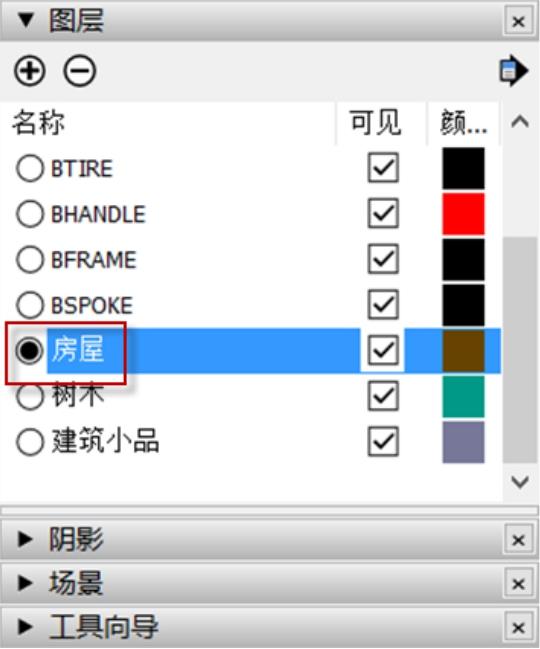The height and width of the screenshot is (649, 540).
Task: Close the 图层 panel
Action: pos(518,21)
